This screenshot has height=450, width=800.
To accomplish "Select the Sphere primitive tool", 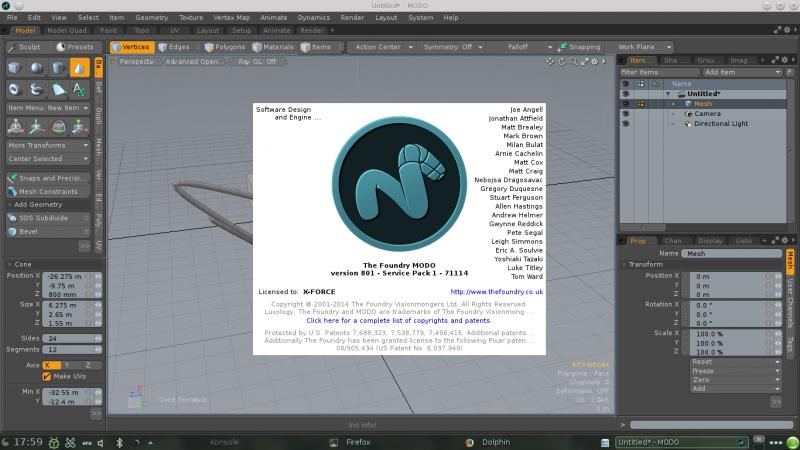I will [x=37, y=67].
